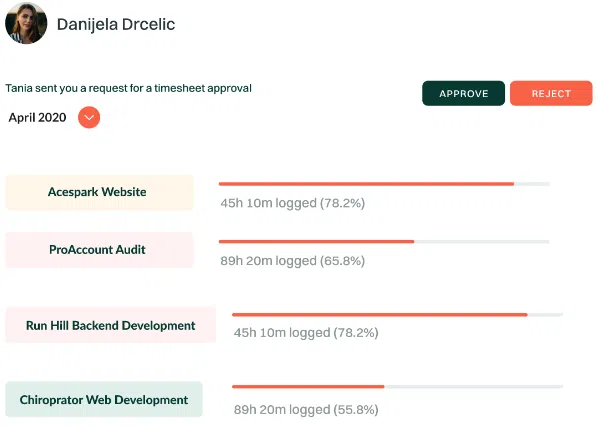Click the April 2020 month label
Image resolution: width=598 pixels, height=427 pixels.
(x=37, y=117)
